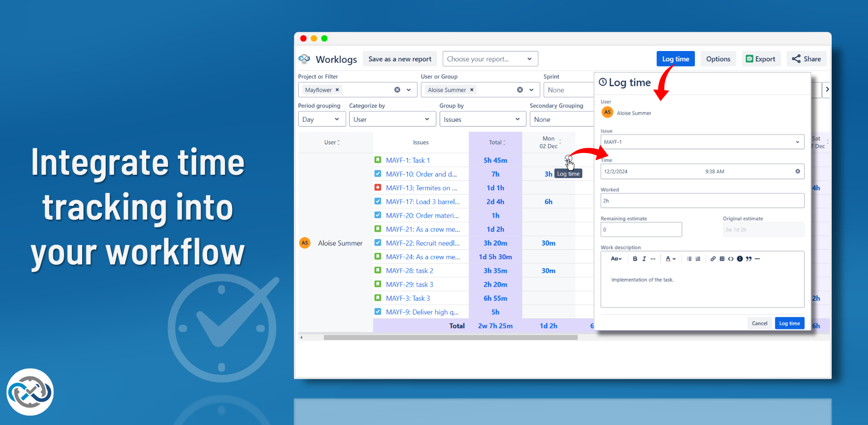Clear all Project or Filter selections
Viewport: 868px width, 425px height.
click(x=397, y=90)
